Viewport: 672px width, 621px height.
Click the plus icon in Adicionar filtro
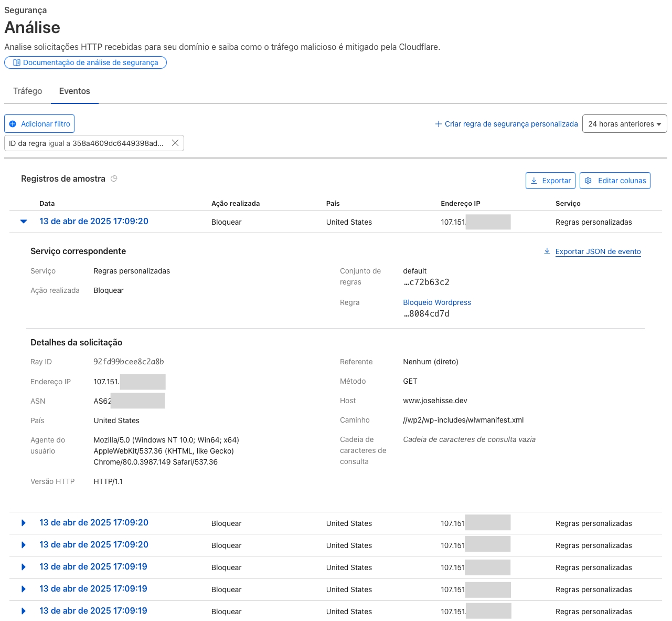coord(13,124)
